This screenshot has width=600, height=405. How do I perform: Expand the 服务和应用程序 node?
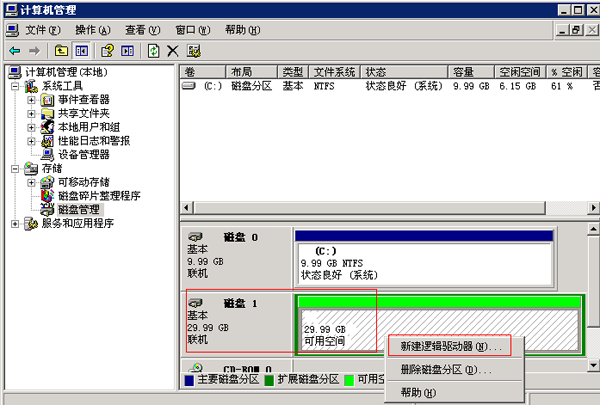click(x=15, y=224)
